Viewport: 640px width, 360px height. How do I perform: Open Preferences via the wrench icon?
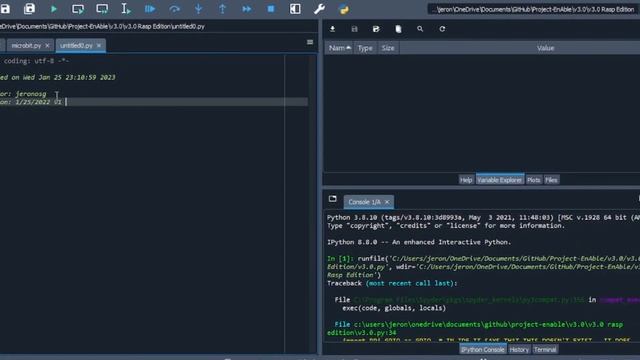click(x=319, y=9)
